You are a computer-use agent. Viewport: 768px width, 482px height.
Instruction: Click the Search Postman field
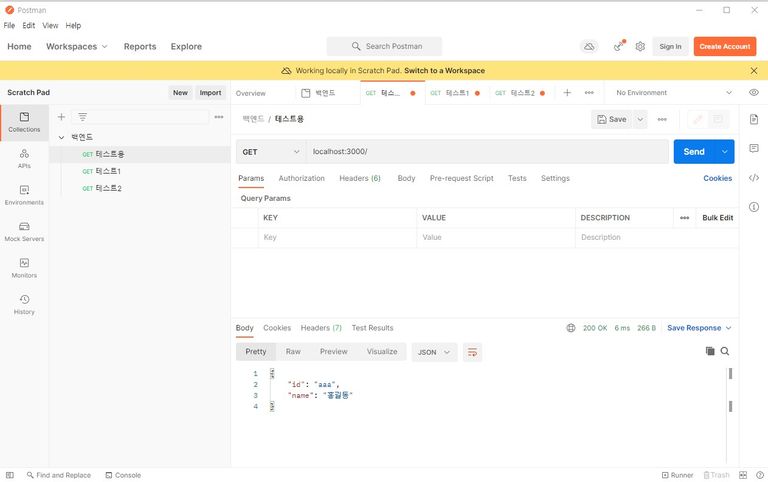click(x=384, y=47)
